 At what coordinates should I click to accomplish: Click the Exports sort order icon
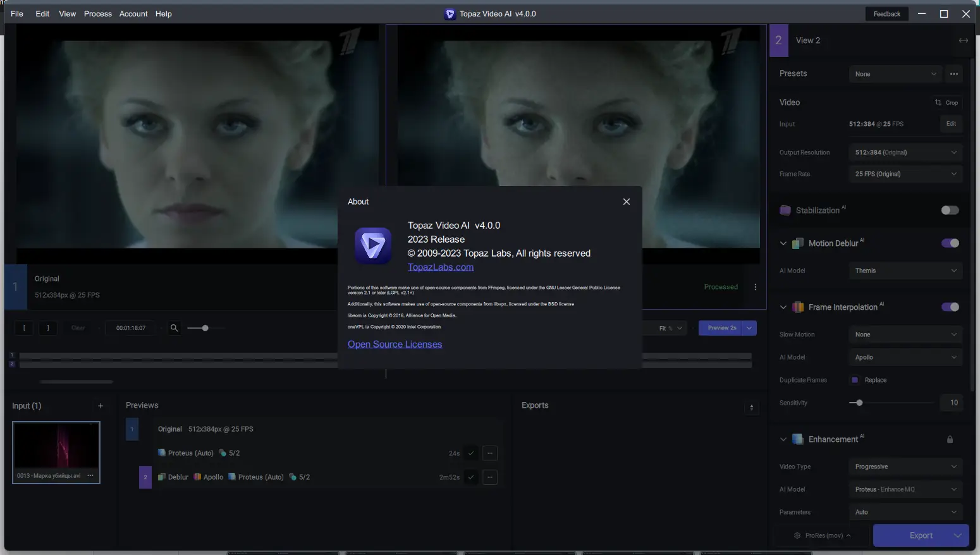(x=752, y=408)
